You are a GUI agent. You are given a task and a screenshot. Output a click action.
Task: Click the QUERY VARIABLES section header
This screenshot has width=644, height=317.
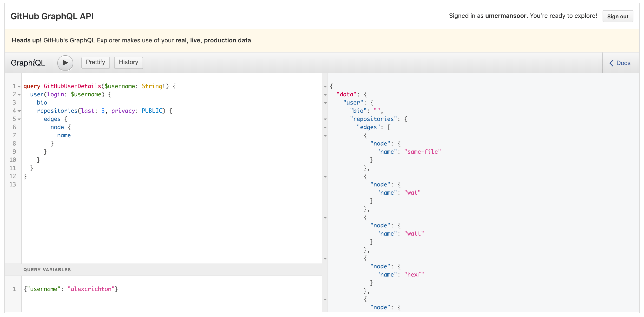(x=47, y=270)
